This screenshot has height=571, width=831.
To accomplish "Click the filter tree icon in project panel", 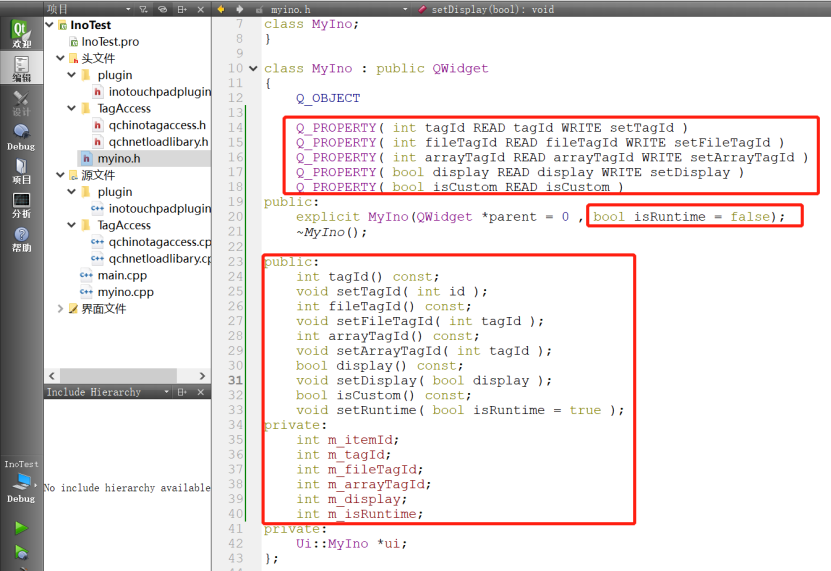I will coord(142,9).
